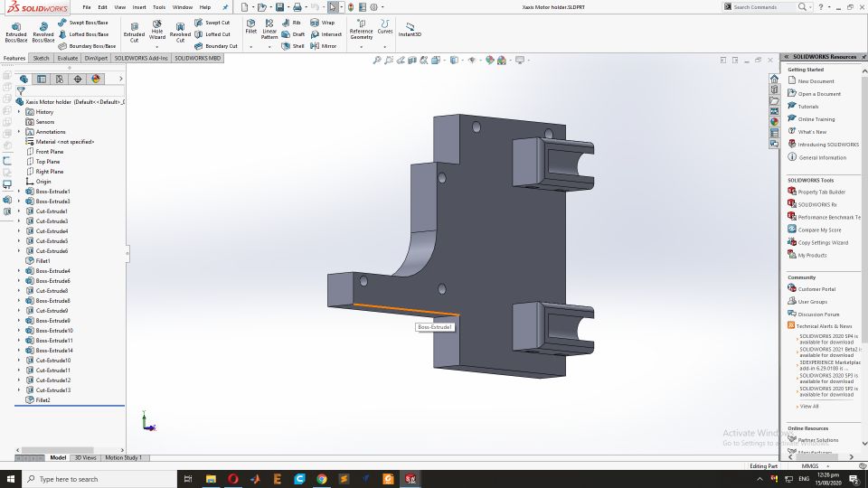The image size is (868, 488).
Task: Activate the Mirror feature tool
Action: coord(323,45)
